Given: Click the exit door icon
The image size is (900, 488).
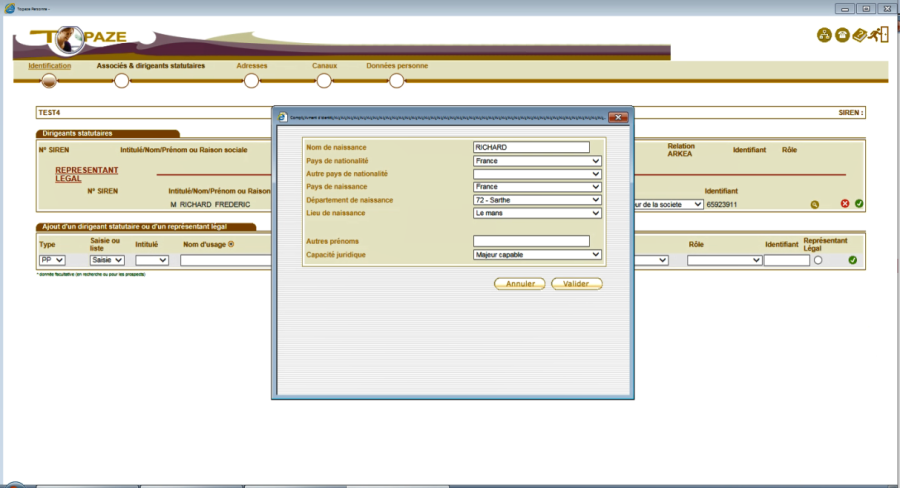Looking at the screenshot, I should tap(878, 36).
